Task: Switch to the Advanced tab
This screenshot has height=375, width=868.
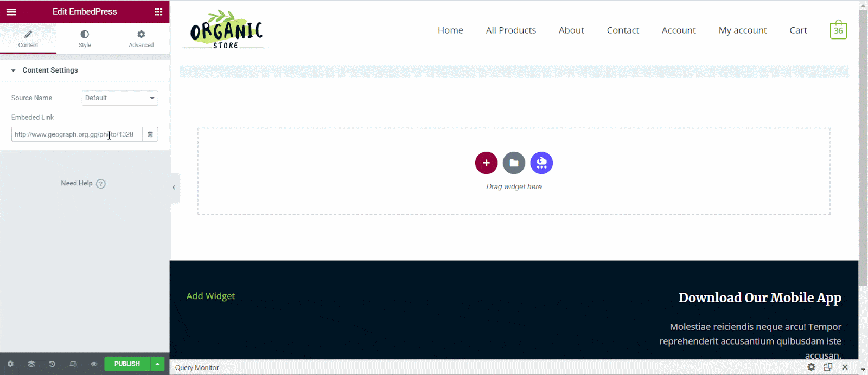Action: pos(141,38)
